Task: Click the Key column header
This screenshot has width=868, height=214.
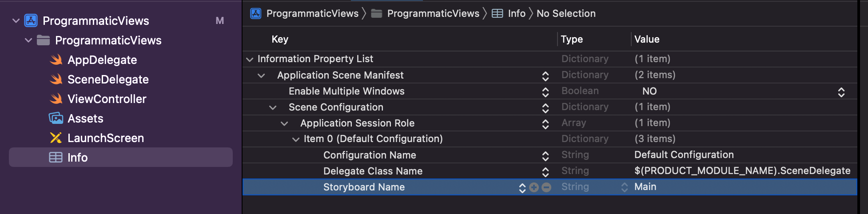Action: [280, 40]
